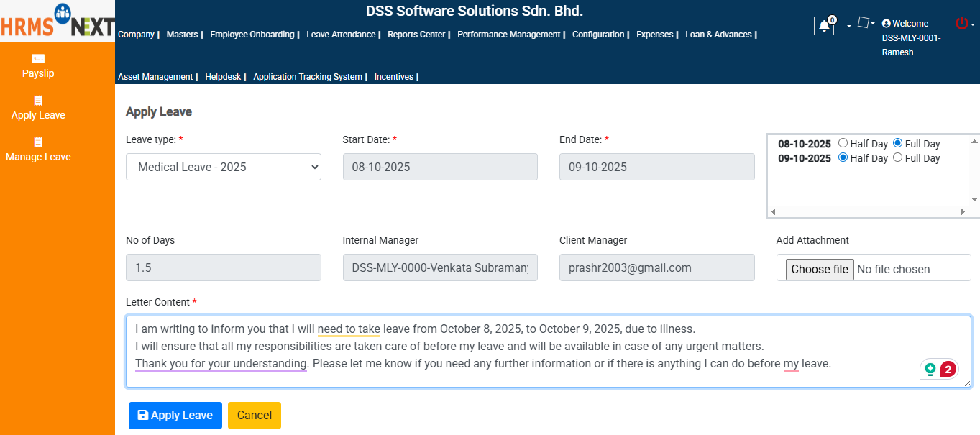Enable Full Day option for 08-10-2025
The image size is (980, 435).
tap(897, 143)
